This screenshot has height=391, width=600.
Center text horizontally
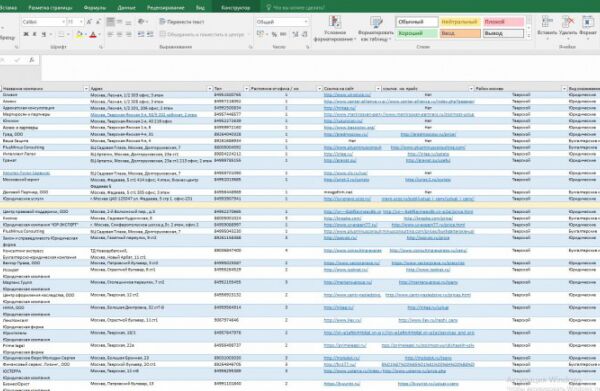pos(119,34)
